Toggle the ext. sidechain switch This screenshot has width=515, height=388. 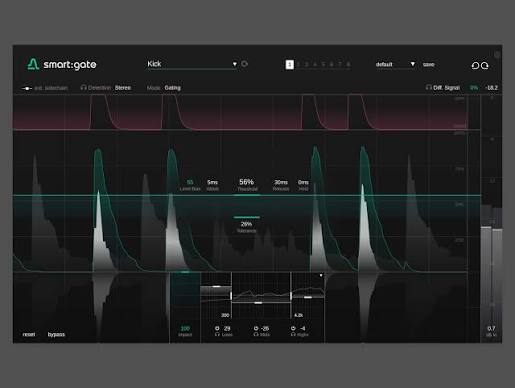coord(27,88)
